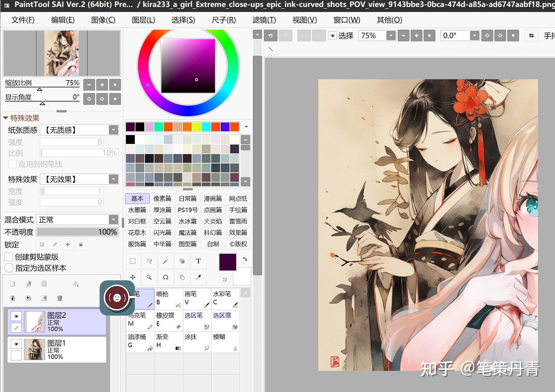This screenshot has width=555, height=392.
Task: Click zoom out minus next to 75% field
Action: click(403, 36)
